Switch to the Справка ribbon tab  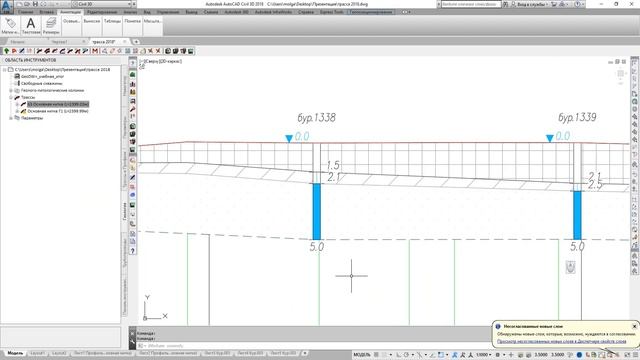pos(306,12)
